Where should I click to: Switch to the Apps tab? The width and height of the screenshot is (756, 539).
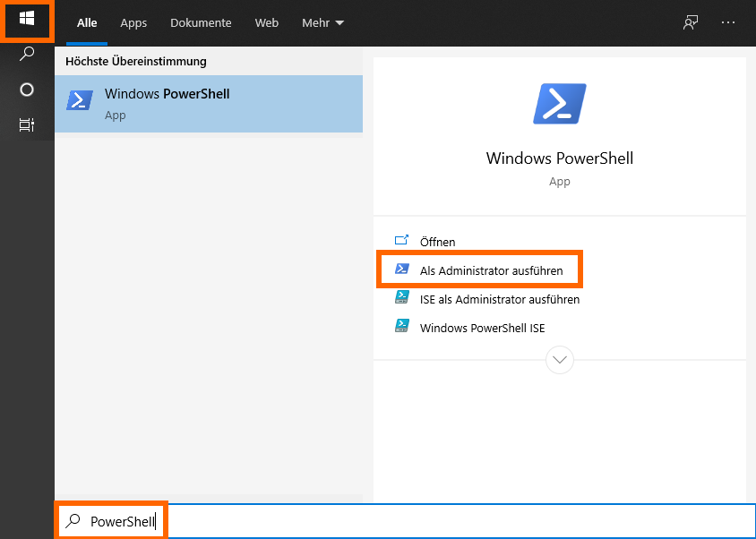tap(133, 22)
